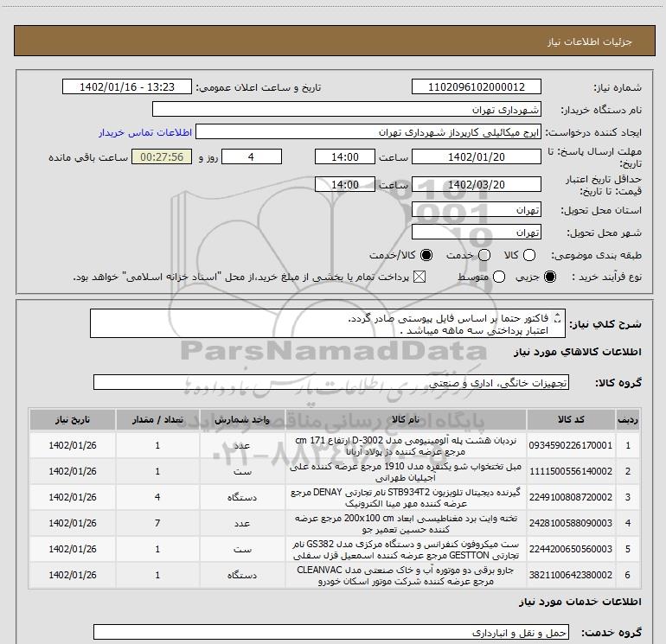Click the aluminum ladder D-3002 item name

click(x=406, y=446)
